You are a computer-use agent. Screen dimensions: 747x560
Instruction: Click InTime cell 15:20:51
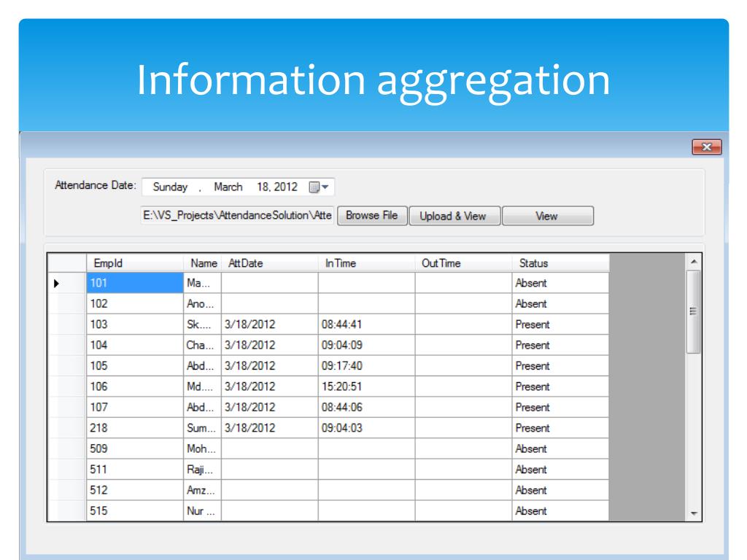click(x=367, y=386)
